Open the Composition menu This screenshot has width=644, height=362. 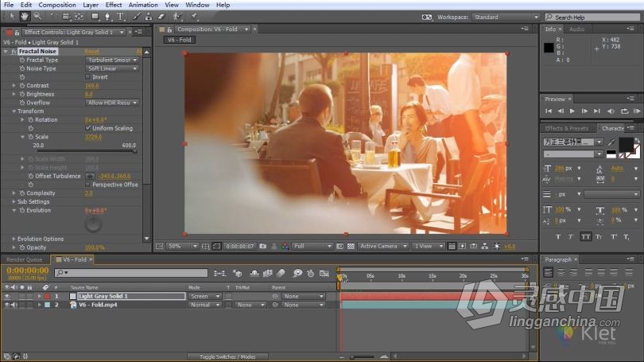tap(57, 5)
